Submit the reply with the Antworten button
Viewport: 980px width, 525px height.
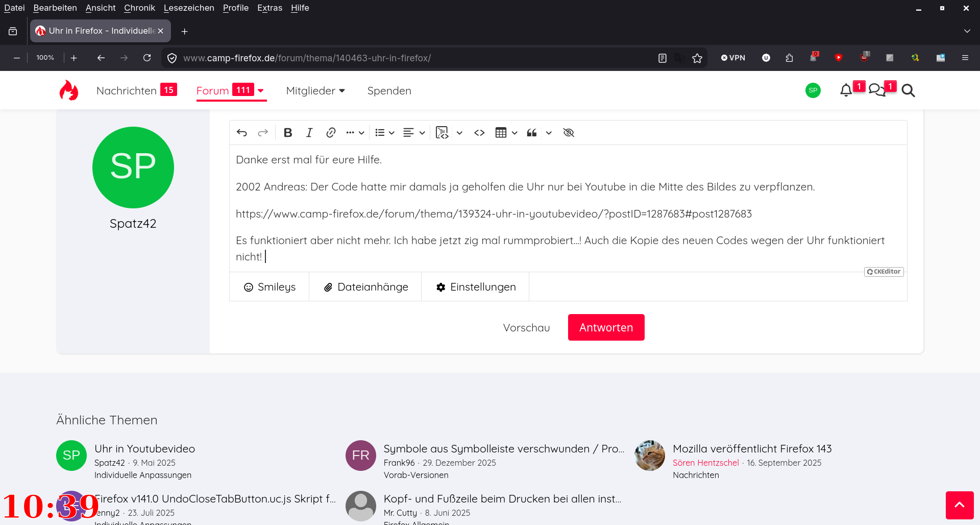click(606, 328)
